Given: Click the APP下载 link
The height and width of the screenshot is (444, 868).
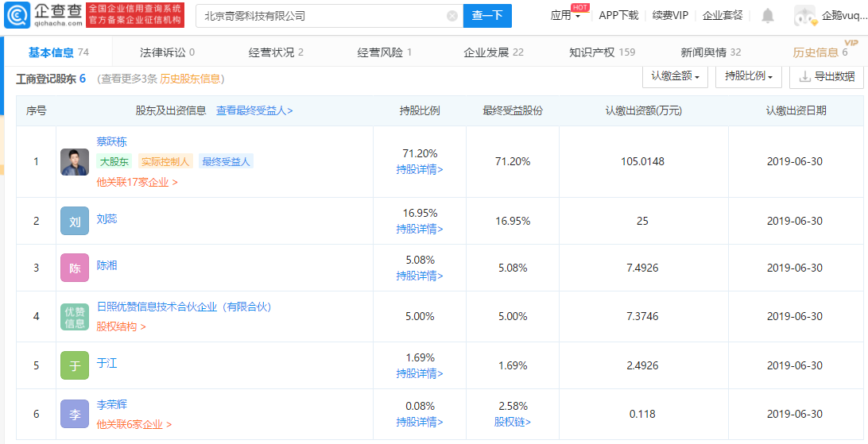Looking at the screenshot, I should click(618, 15).
